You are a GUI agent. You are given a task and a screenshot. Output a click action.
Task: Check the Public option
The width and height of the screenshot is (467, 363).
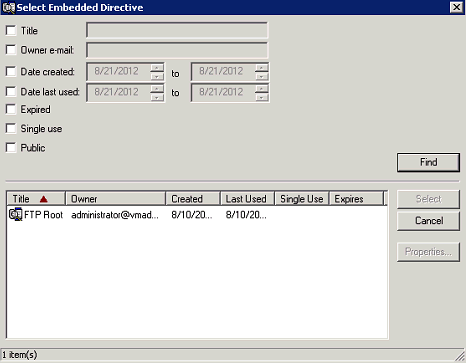click(x=11, y=147)
